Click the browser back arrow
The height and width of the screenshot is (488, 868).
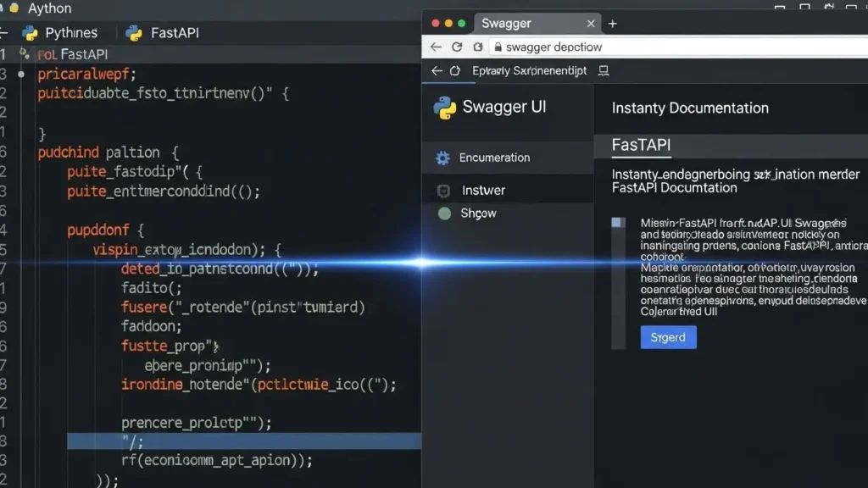(435, 47)
